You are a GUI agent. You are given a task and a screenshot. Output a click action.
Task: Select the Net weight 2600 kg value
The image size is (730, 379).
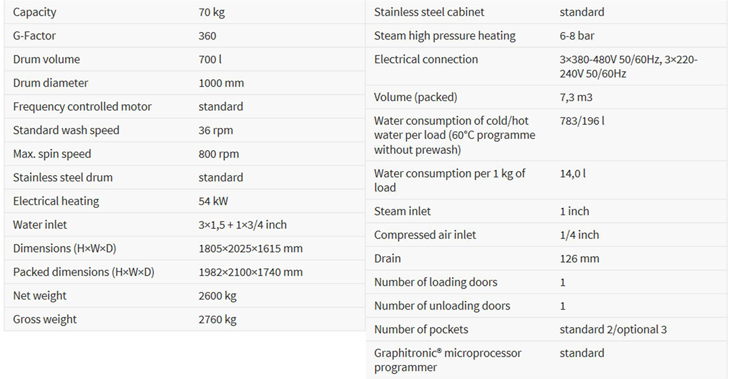pos(217,296)
